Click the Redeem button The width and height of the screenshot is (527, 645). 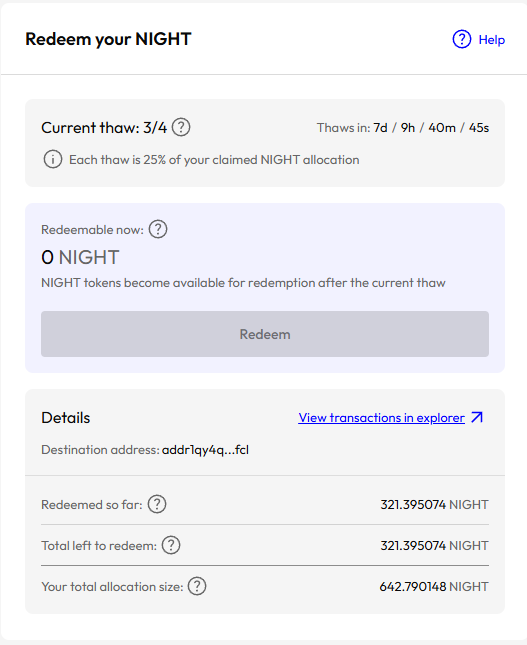coord(265,334)
